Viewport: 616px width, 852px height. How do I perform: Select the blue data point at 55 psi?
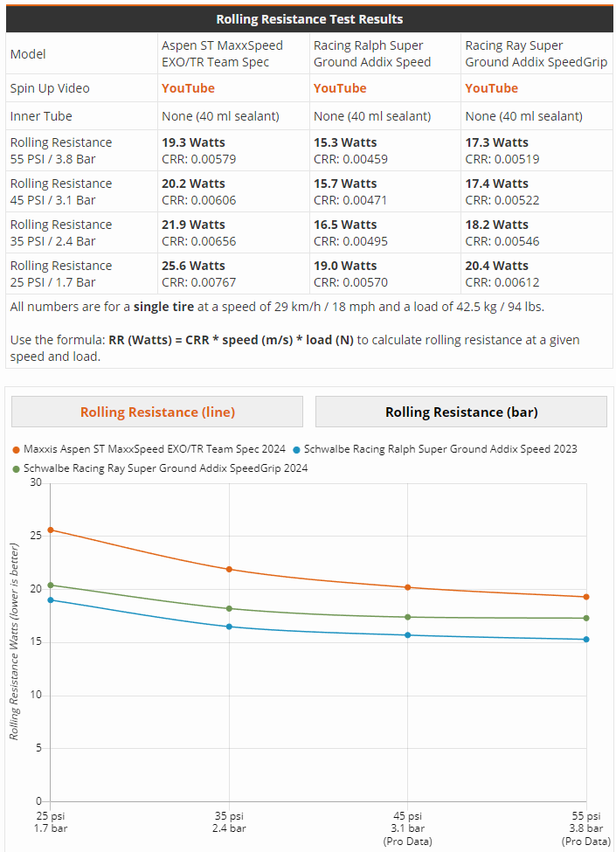coord(586,639)
